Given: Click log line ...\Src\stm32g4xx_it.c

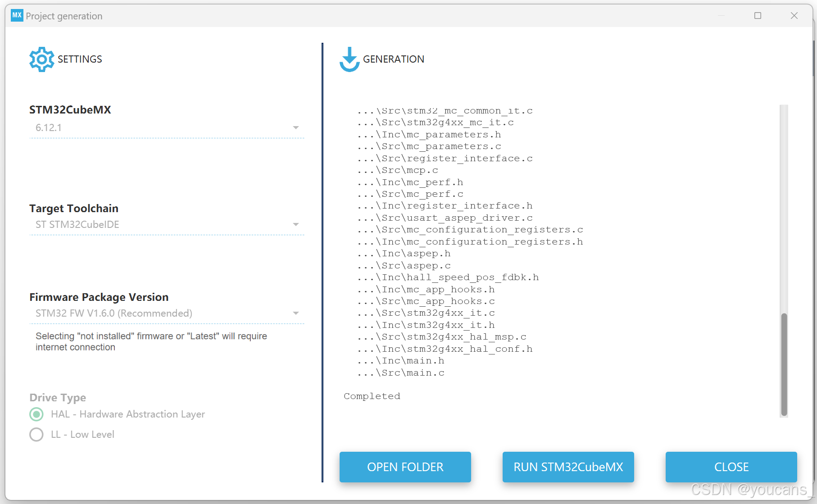Looking at the screenshot, I should coord(426,313).
